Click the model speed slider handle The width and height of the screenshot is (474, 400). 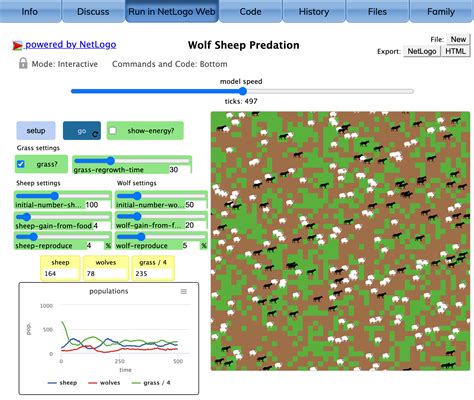point(243,91)
